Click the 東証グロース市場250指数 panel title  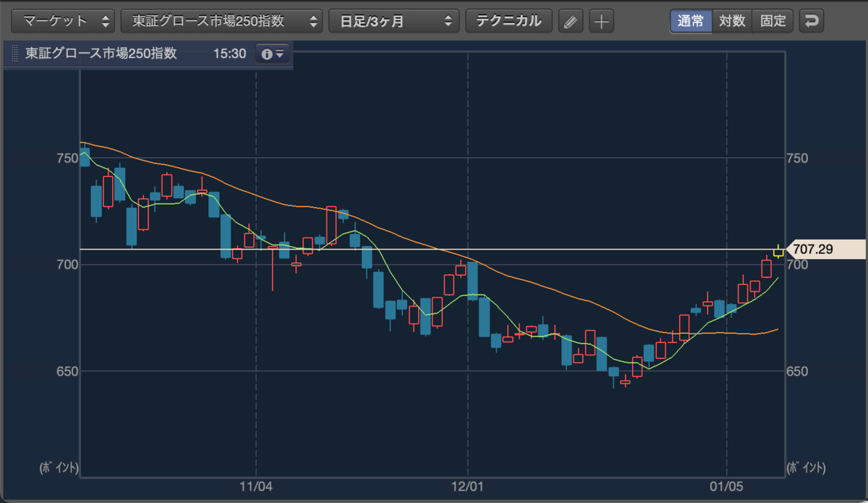click(x=101, y=54)
